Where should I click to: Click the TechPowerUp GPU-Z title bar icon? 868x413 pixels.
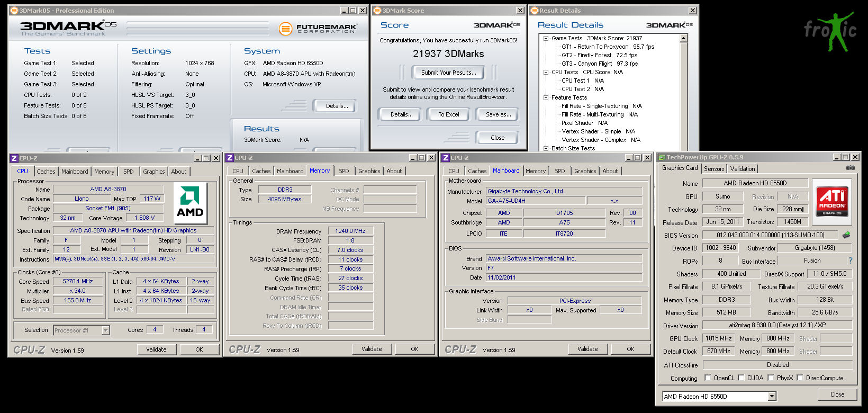662,157
